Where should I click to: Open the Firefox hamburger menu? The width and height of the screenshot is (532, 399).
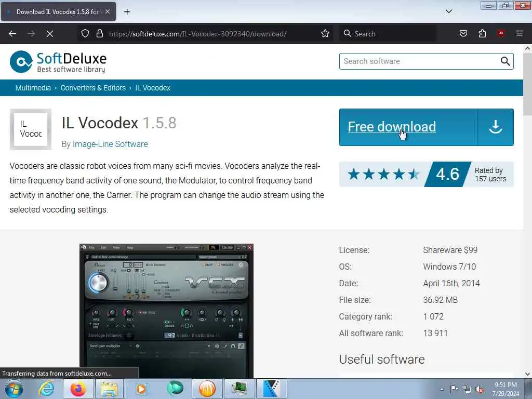[520, 33]
